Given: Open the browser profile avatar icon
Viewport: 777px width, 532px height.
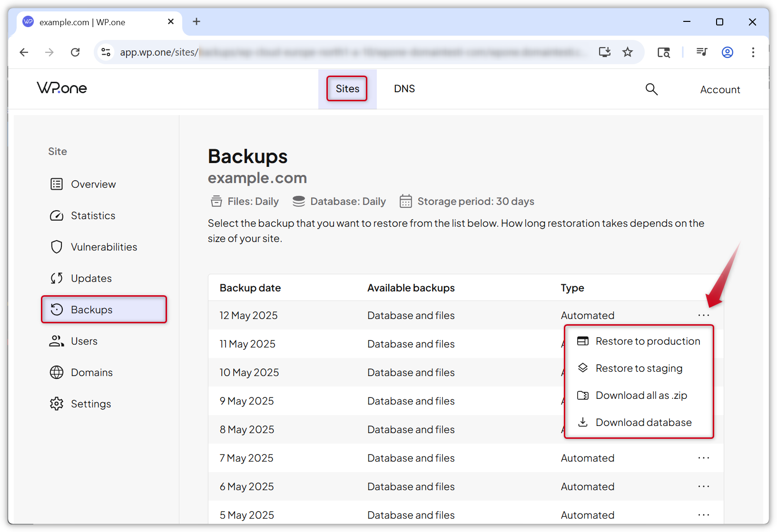Looking at the screenshot, I should pos(727,52).
